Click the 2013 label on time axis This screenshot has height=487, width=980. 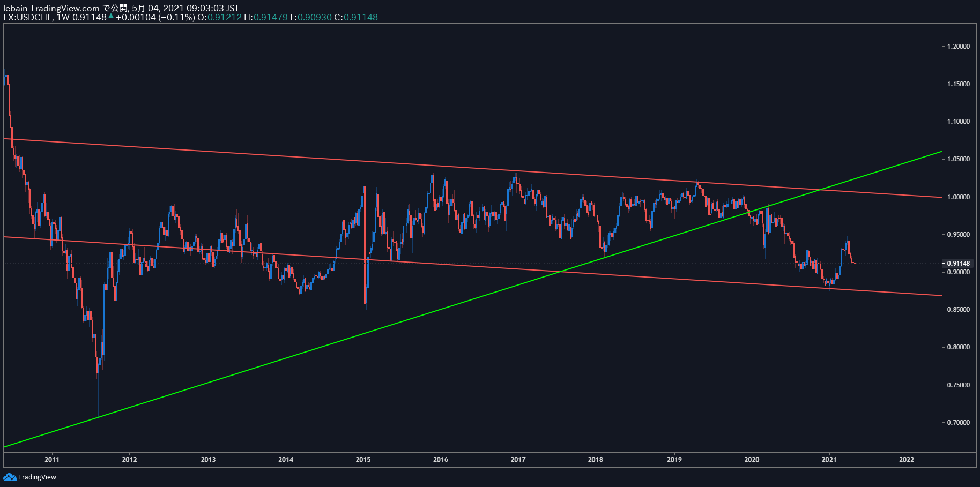coord(208,459)
